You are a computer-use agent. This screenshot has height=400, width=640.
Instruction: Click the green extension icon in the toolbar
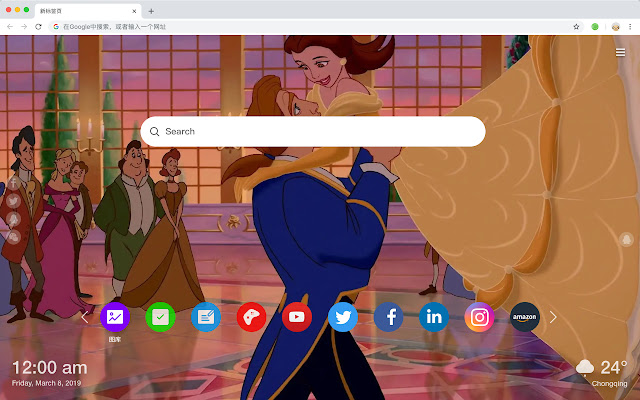coord(595,27)
